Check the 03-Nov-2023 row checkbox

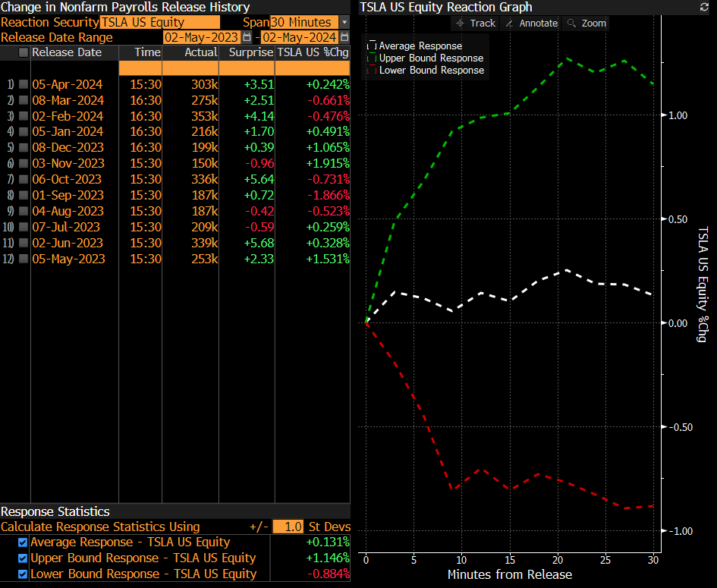[23, 163]
